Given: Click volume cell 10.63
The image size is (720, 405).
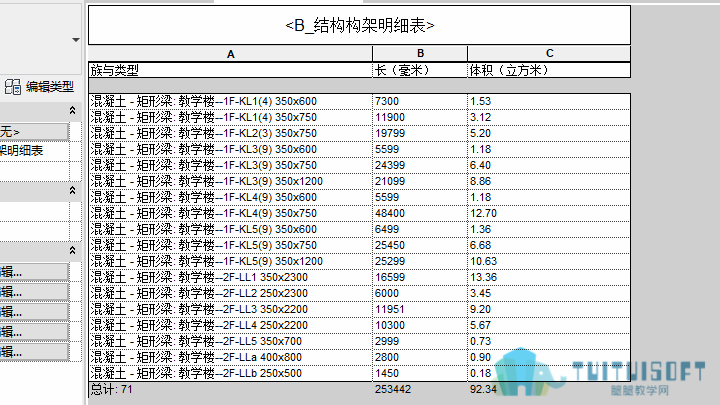Looking at the screenshot, I should 549,261.
